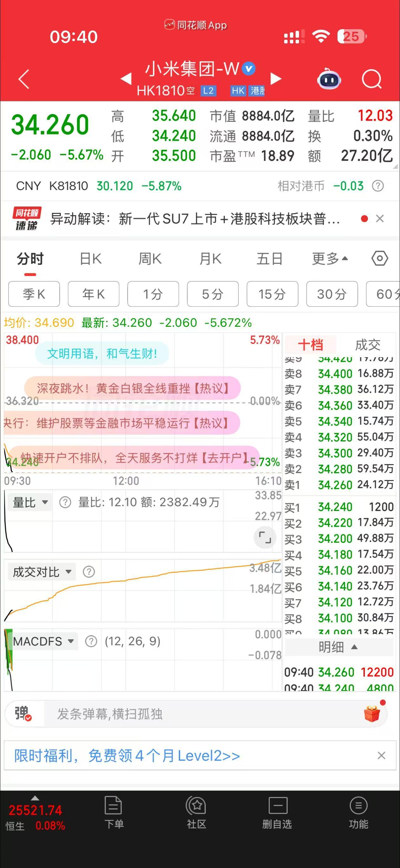Expand chart to fullscreen
Screen dimensions: 400x868
click(265, 537)
